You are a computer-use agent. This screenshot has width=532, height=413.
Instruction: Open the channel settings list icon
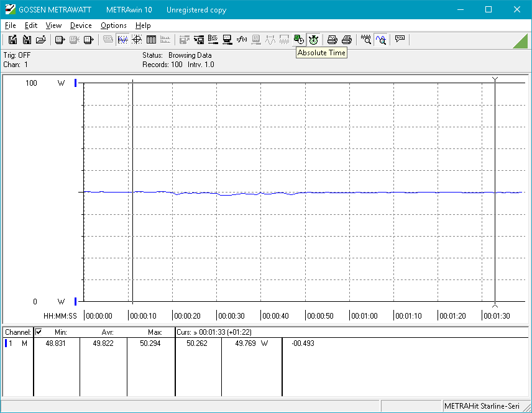213,40
